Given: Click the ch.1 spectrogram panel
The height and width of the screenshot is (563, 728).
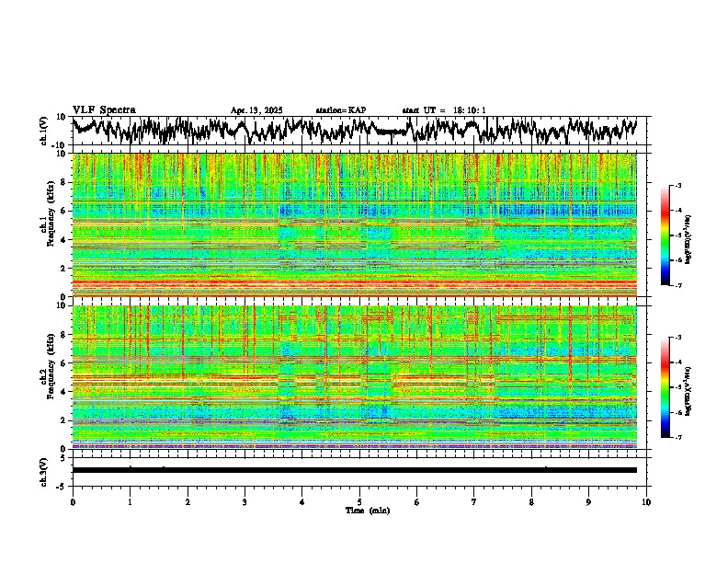Looking at the screenshot, I should click(x=355, y=224).
